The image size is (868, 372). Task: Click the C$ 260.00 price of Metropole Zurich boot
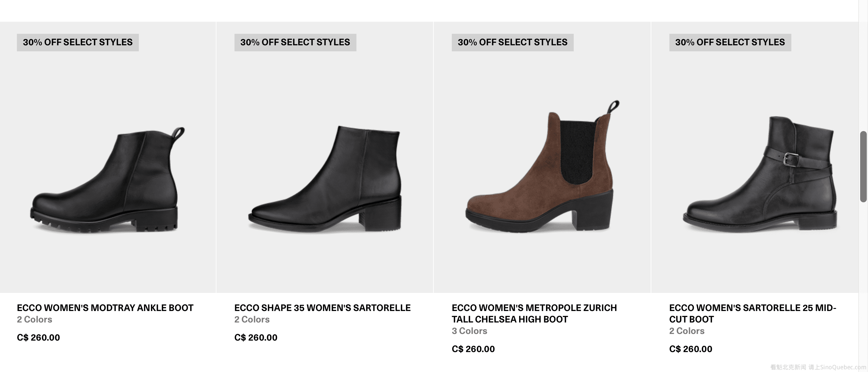(x=473, y=349)
